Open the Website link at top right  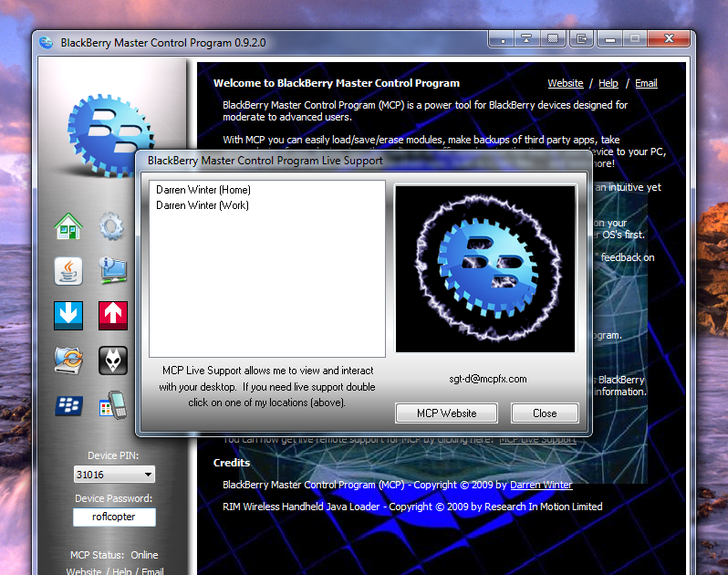coord(566,83)
